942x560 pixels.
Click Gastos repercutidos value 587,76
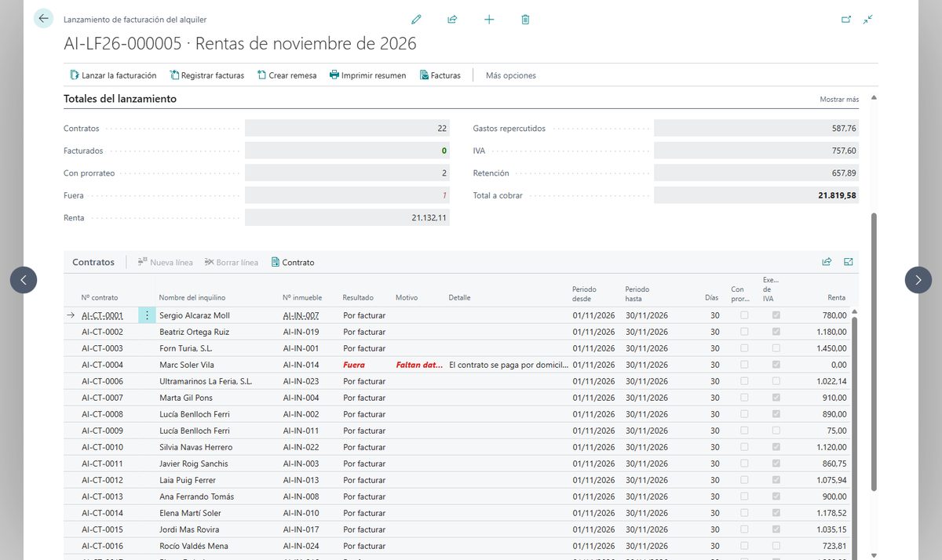(756, 128)
